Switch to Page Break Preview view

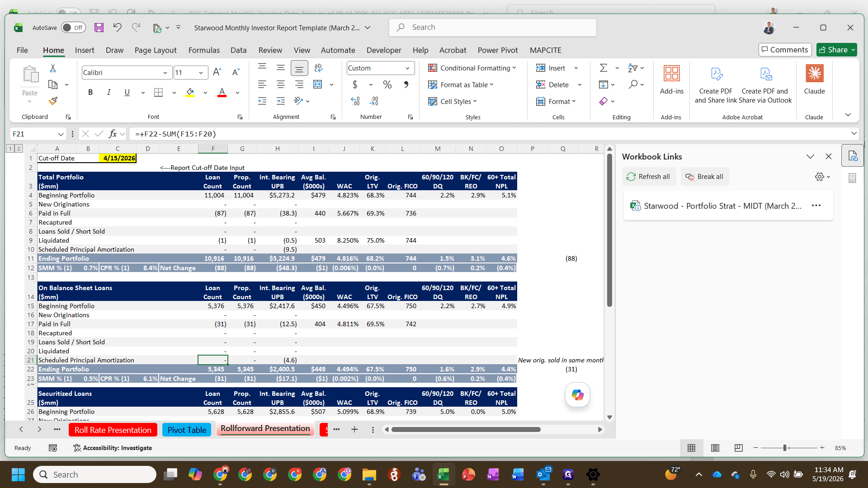tap(739, 448)
